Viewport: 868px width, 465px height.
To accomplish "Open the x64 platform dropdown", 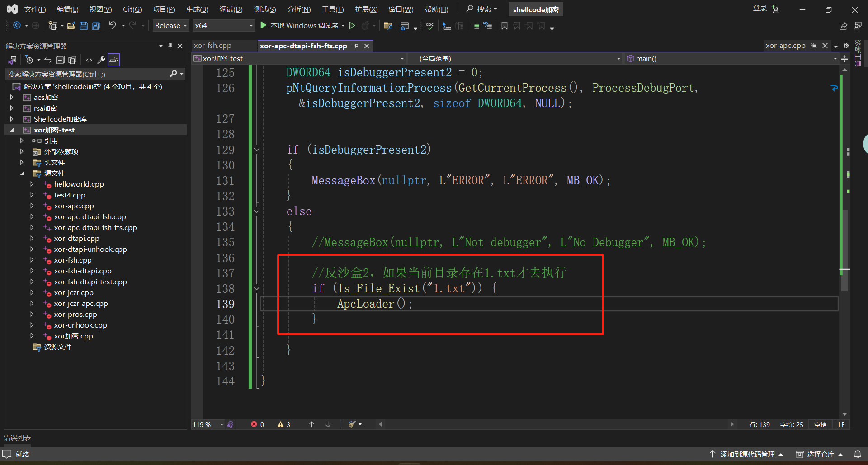I will tap(224, 26).
